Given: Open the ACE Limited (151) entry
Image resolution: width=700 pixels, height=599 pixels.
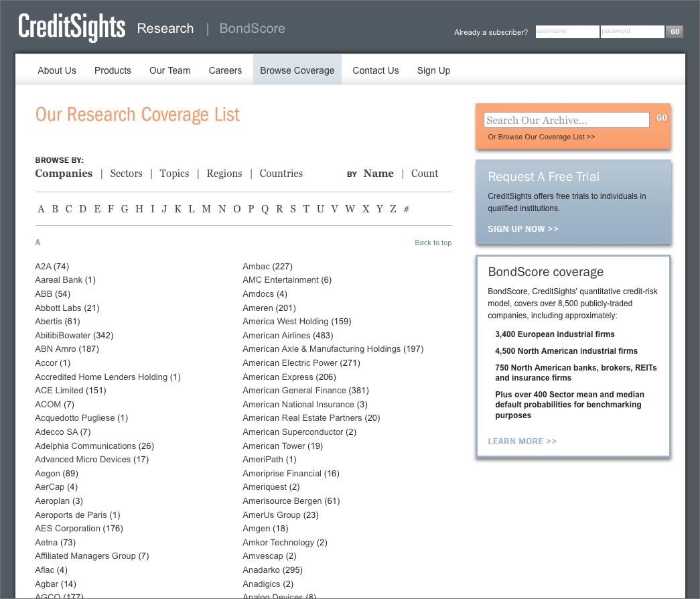Looking at the screenshot, I should (x=70, y=391).
